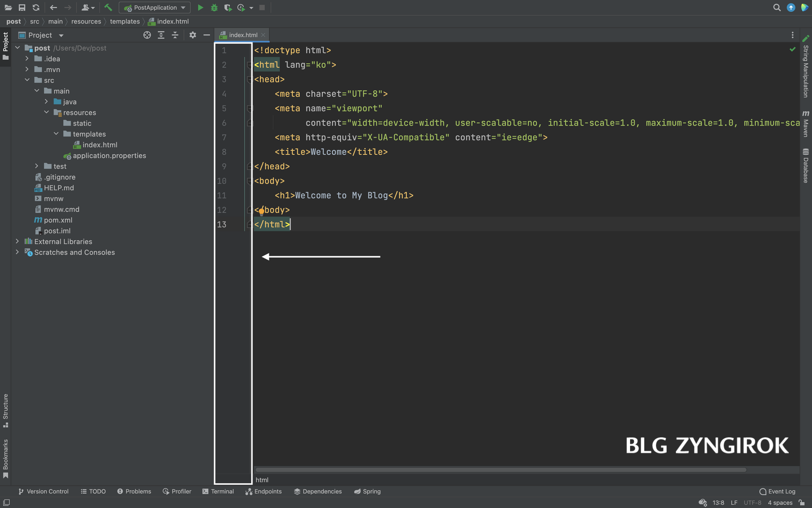
Task: Click the search magnifier icon
Action: tap(777, 8)
